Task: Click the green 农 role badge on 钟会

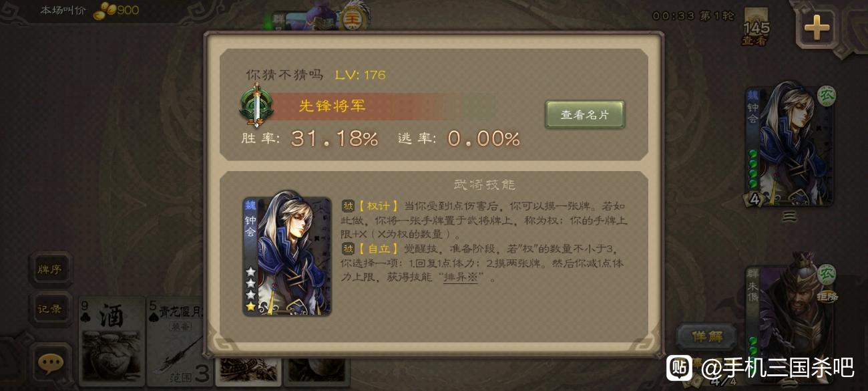Action: [x=826, y=96]
